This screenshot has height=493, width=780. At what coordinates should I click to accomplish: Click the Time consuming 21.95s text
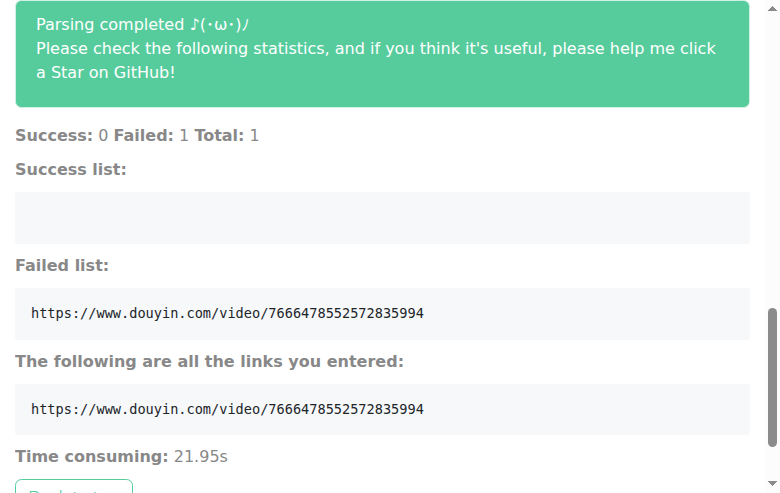click(x=121, y=457)
